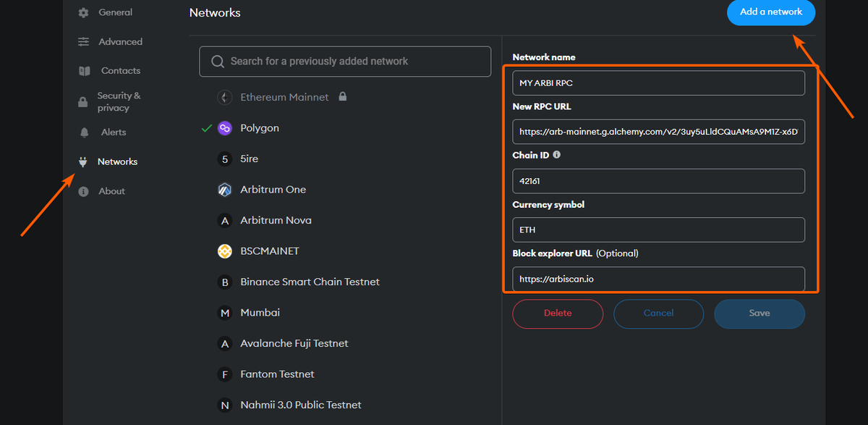Click the green checkmark next to Polygon
The height and width of the screenshot is (425, 868).
coord(207,128)
